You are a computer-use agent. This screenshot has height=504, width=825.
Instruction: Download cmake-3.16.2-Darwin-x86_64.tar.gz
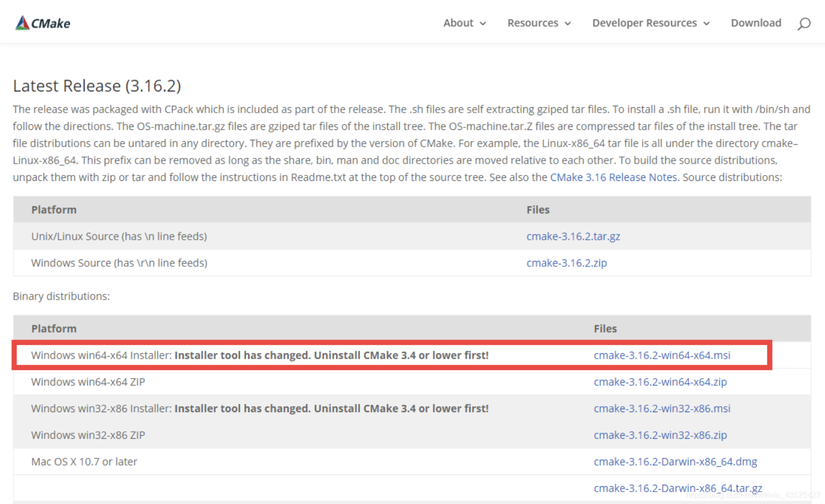(x=678, y=489)
